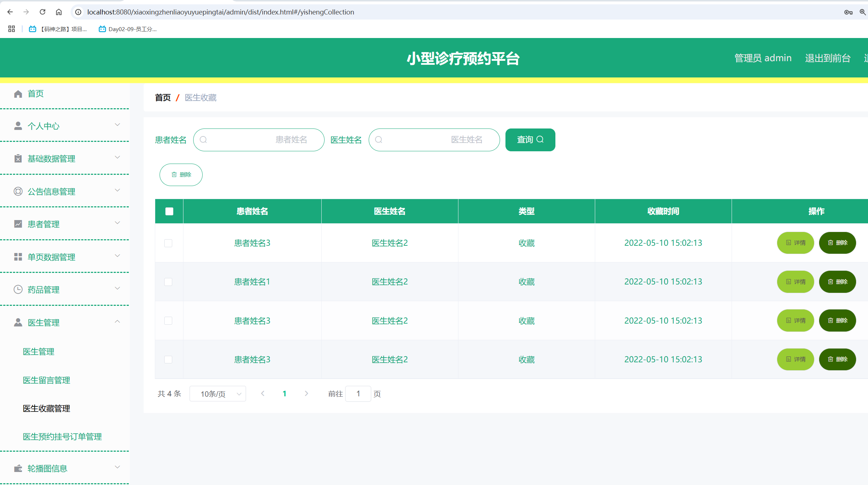Toggle the select-all header checkbox
Viewport: 868px width, 485px height.
point(169,211)
